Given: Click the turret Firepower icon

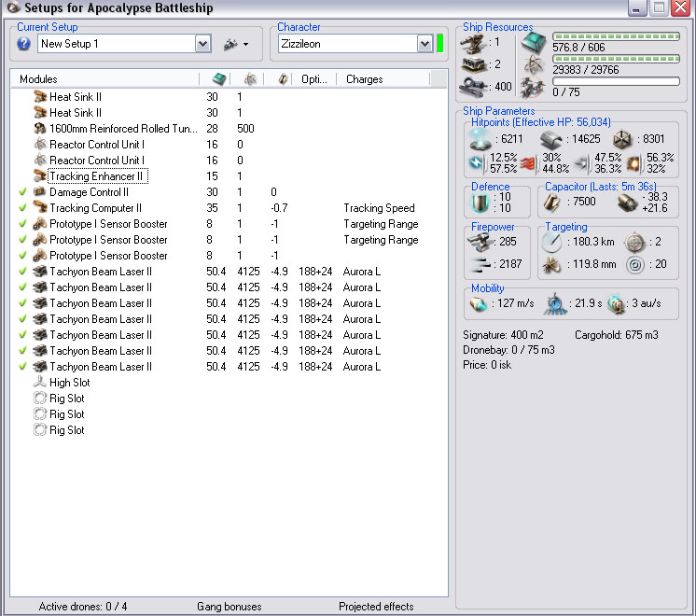Looking at the screenshot, I should [x=480, y=243].
